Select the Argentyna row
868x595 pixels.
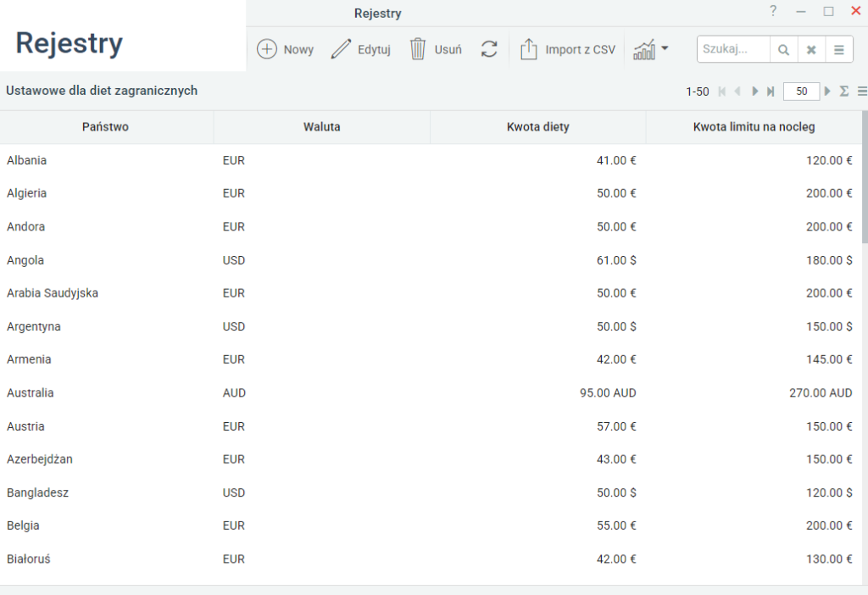(x=431, y=326)
